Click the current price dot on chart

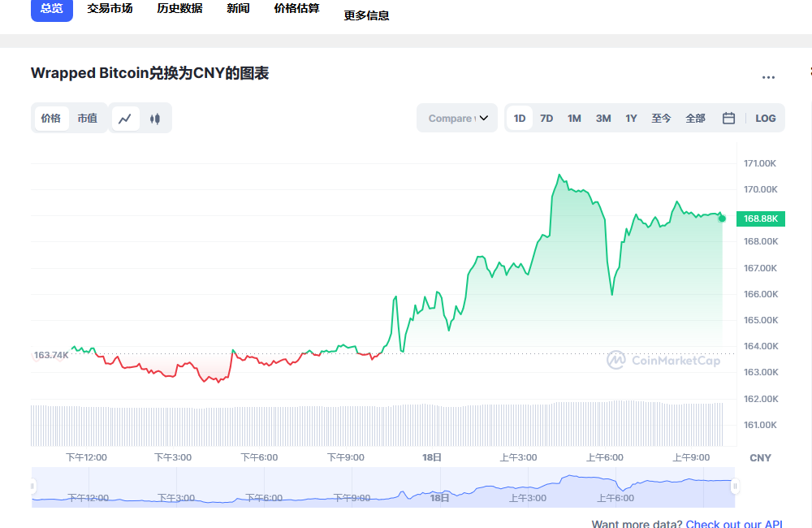pos(722,219)
